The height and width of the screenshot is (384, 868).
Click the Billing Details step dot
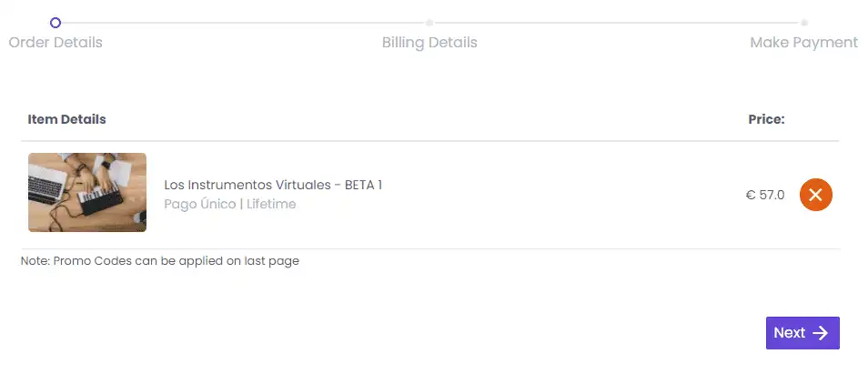429,22
